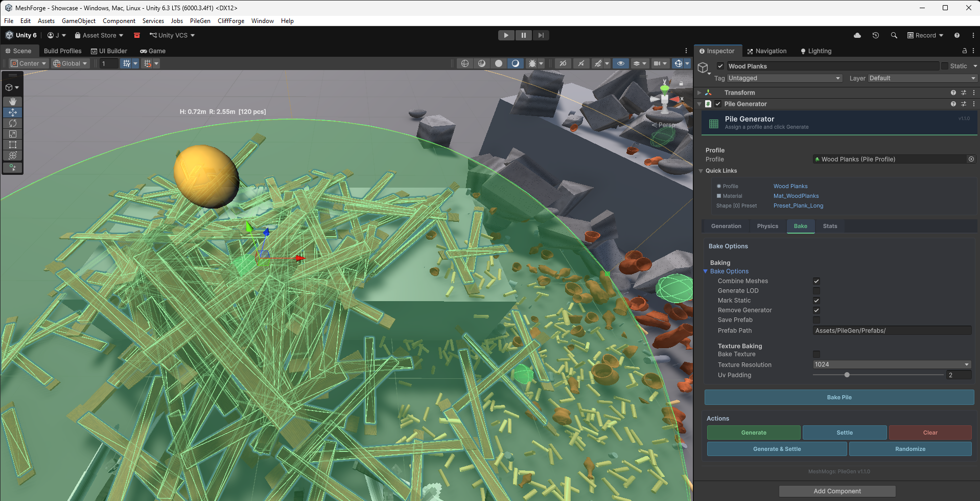Screen dimensions: 980x501
Task: Open the Unity Cloud panel icon
Action: point(858,35)
